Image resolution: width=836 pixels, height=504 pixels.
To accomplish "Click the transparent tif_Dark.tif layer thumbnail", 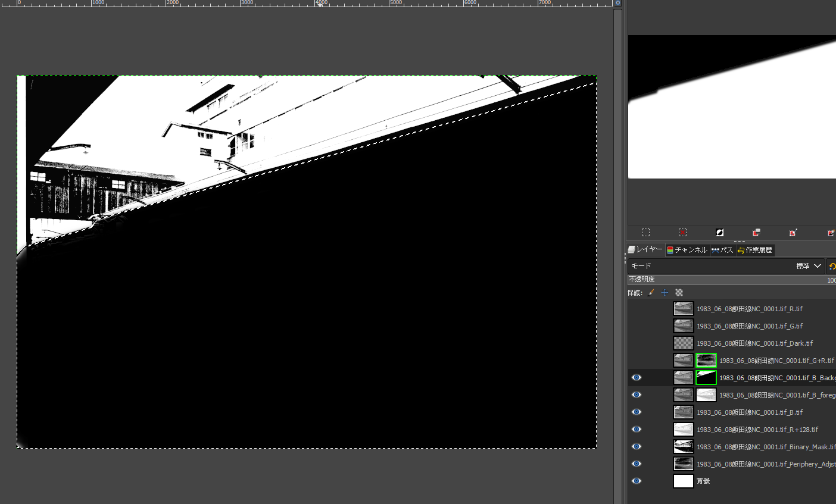I will (x=684, y=343).
